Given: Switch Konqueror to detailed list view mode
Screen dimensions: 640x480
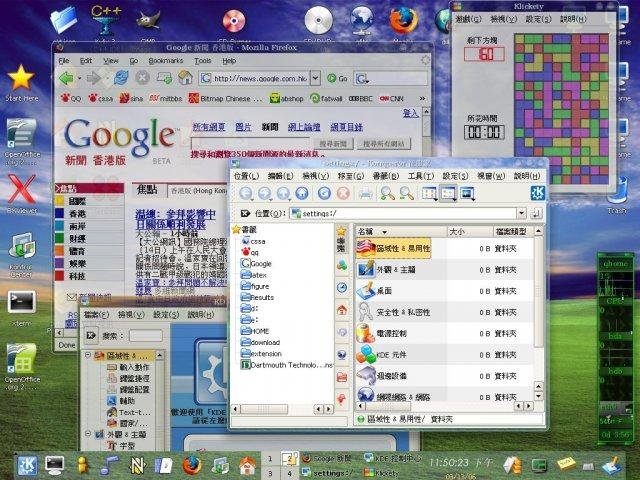Looking at the screenshot, I should pyautogui.click(x=448, y=193).
